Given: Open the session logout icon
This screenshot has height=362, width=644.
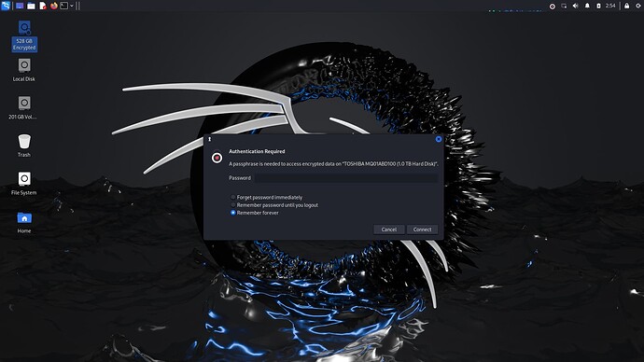Looking at the screenshot, I should (x=638, y=6).
